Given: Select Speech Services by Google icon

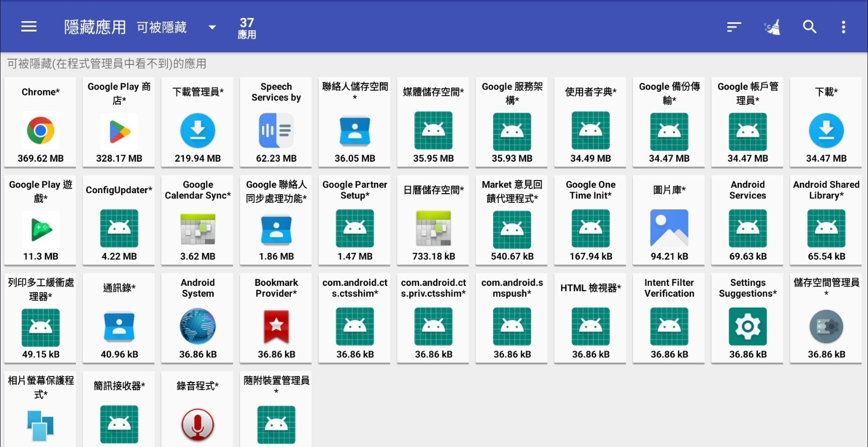Looking at the screenshot, I should click(x=276, y=131).
